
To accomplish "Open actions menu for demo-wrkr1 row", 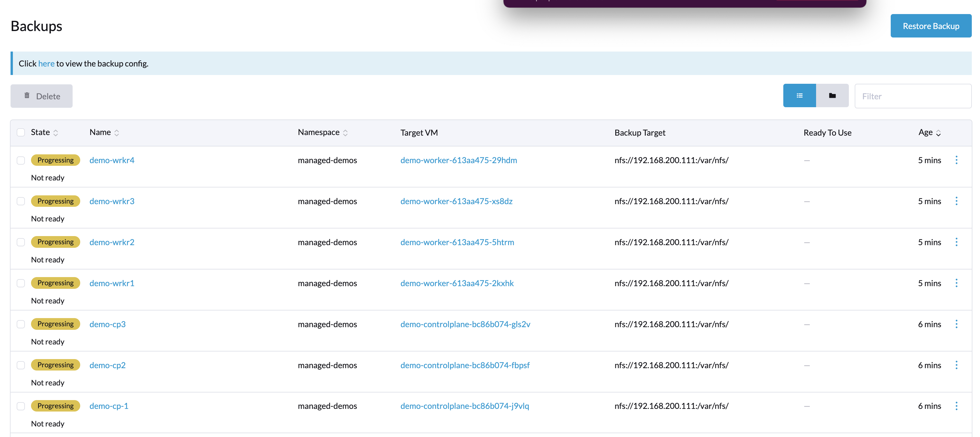I will point(956,283).
